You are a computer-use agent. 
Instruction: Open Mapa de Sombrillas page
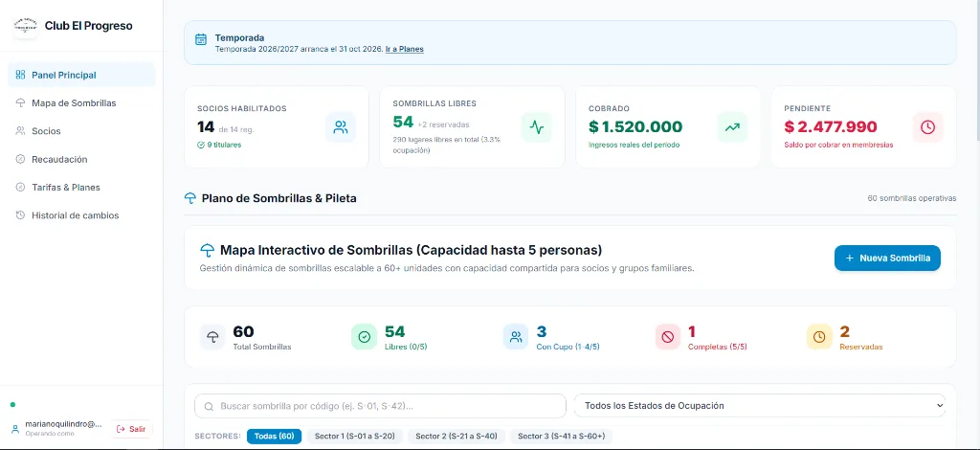coord(81,103)
